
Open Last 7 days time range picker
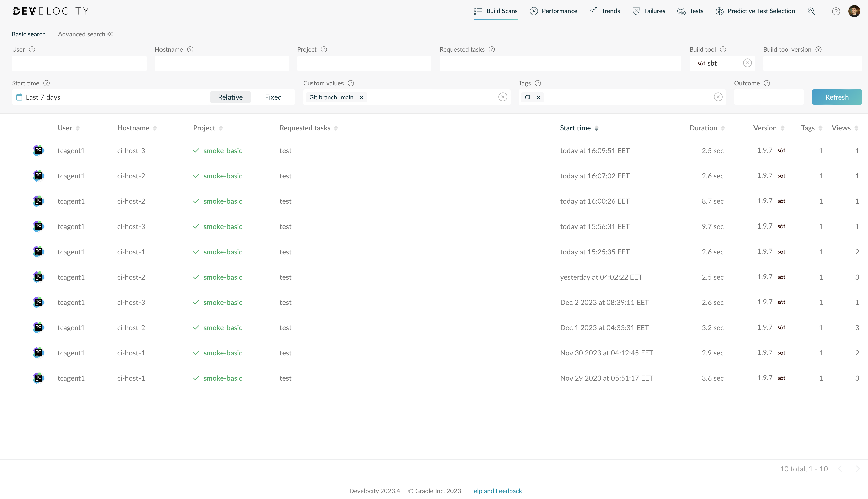[43, 97]
